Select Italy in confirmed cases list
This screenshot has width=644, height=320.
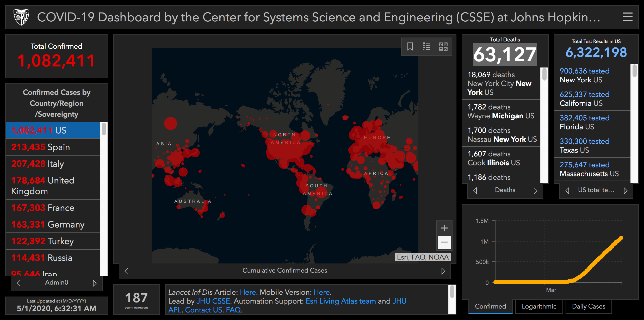click(53, 164)
